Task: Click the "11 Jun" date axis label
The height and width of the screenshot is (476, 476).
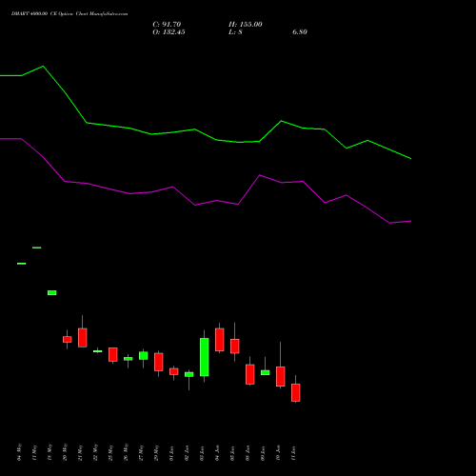Action: 294,453
